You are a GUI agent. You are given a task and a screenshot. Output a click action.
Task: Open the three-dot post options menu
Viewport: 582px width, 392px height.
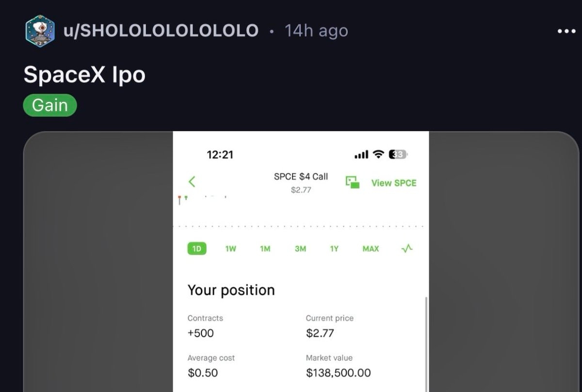[566, 32]
